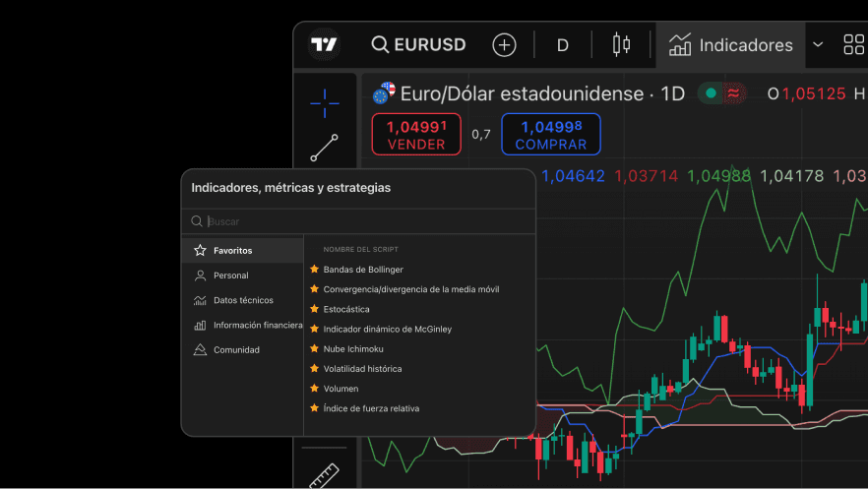
Task: Toggle the star next to Volumen
Action: [315, 389]
